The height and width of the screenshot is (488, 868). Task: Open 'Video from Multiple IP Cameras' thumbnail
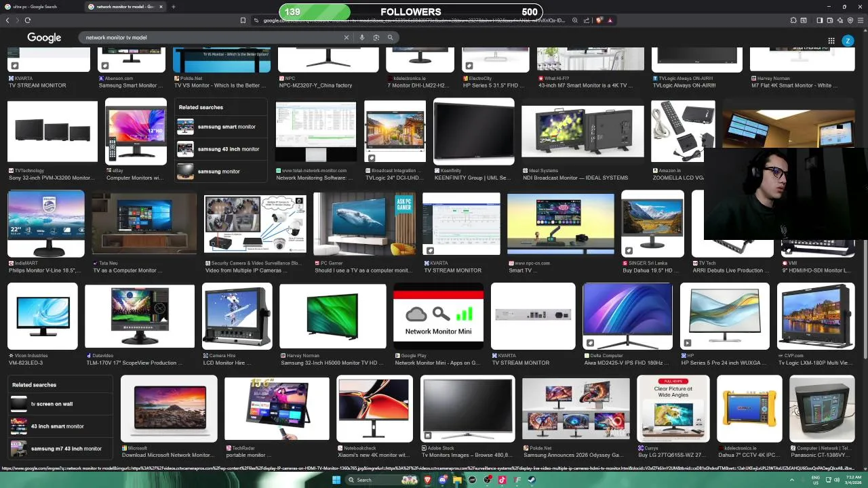click(255, 224)
